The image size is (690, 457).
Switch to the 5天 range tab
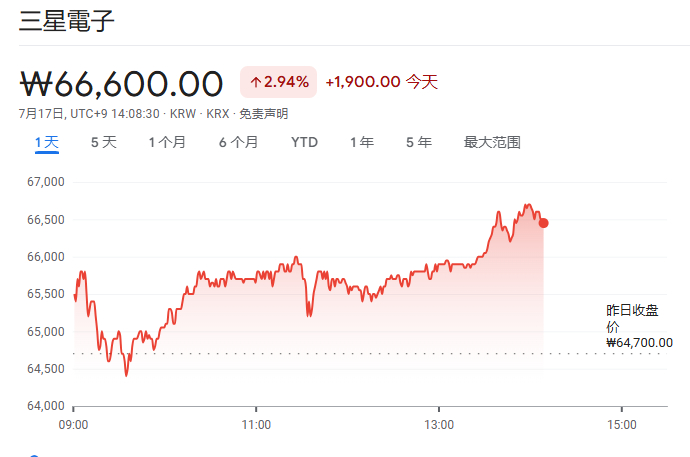point(104,142)
